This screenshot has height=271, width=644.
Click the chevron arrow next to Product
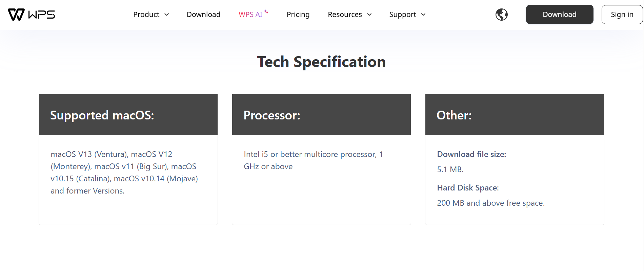(167, 15)
